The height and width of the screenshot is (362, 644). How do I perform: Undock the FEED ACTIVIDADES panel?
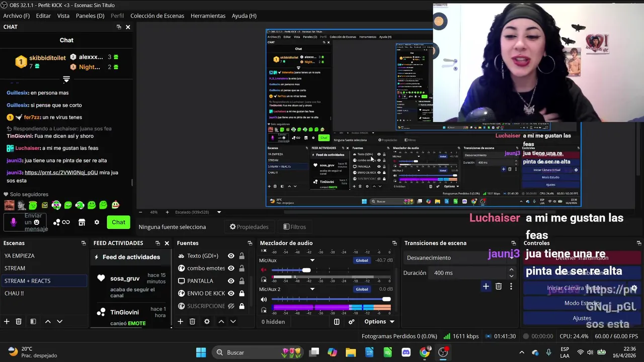point(157,243)
